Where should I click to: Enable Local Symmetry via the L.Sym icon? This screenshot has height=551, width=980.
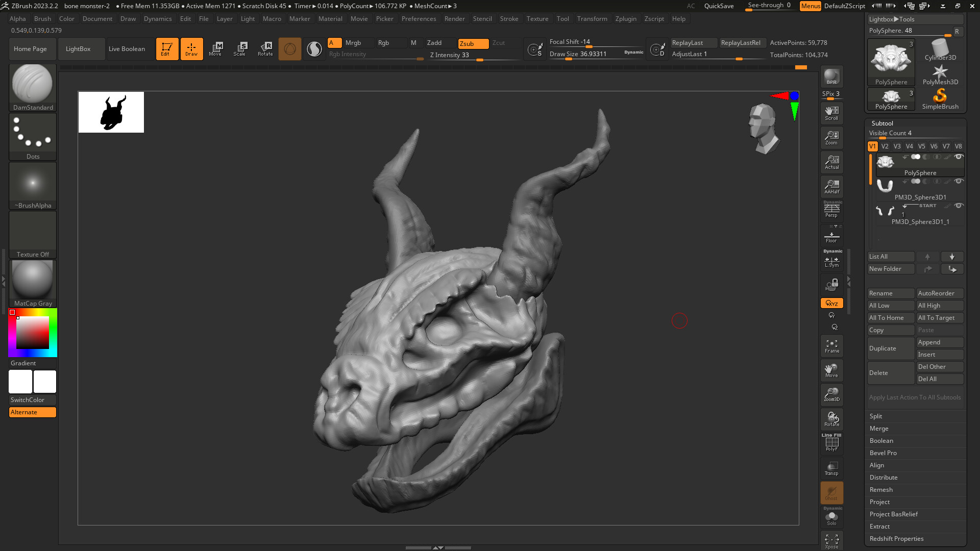[831, 261]
